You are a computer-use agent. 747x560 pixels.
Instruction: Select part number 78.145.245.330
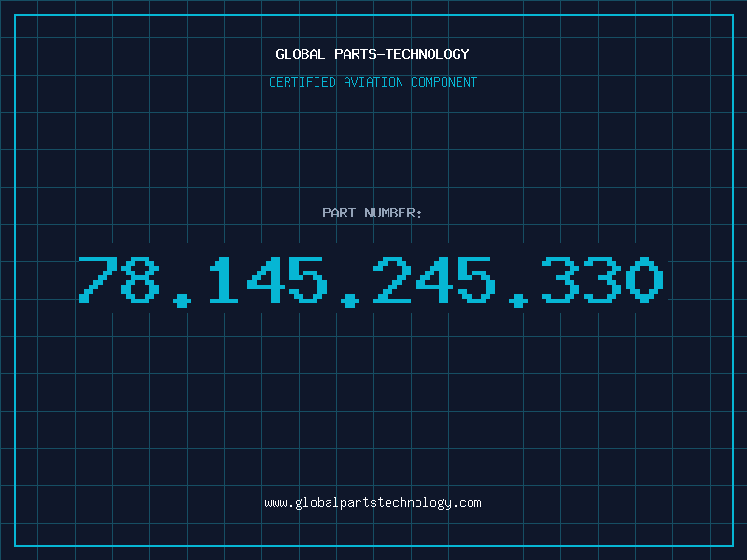click(372, 281)
